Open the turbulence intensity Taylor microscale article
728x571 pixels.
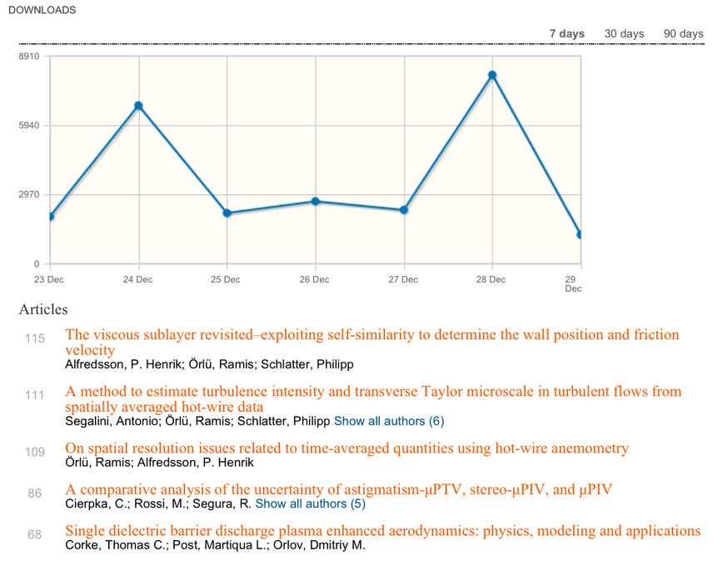tap(372, 392)
